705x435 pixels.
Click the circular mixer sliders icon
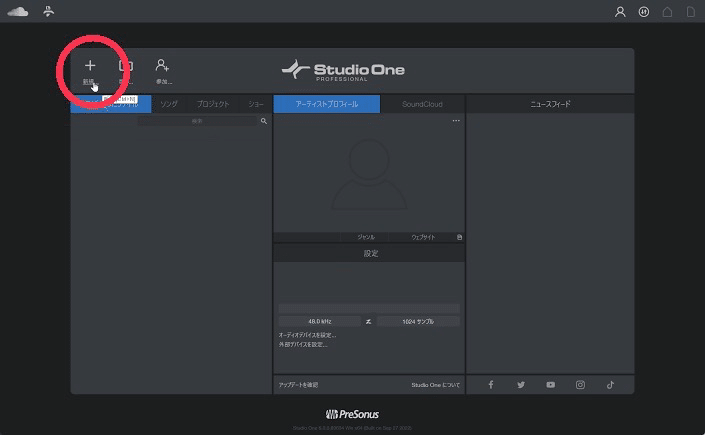(644, 12)
